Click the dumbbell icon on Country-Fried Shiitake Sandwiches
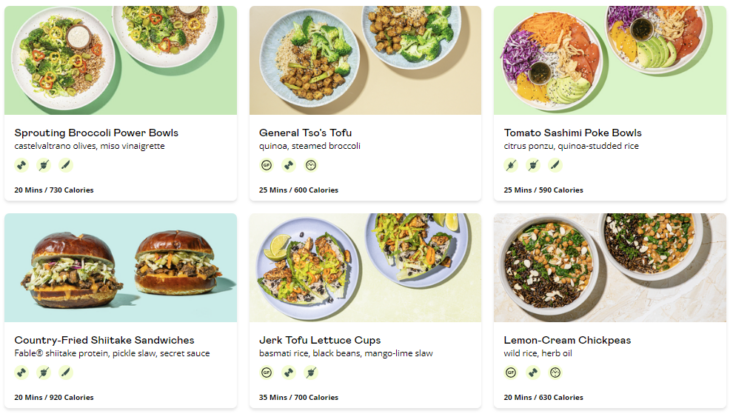The image size is (733, 414). click(x=22, y=373)
